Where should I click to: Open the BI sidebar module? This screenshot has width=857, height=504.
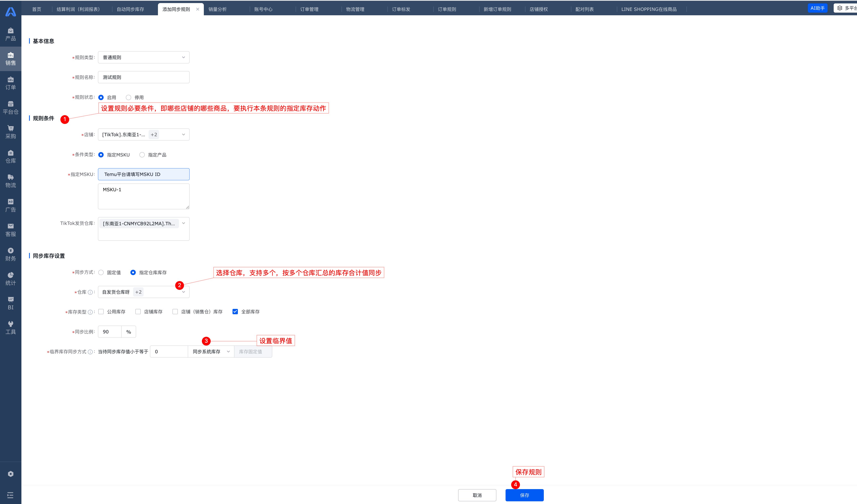(x=11, y=303)
